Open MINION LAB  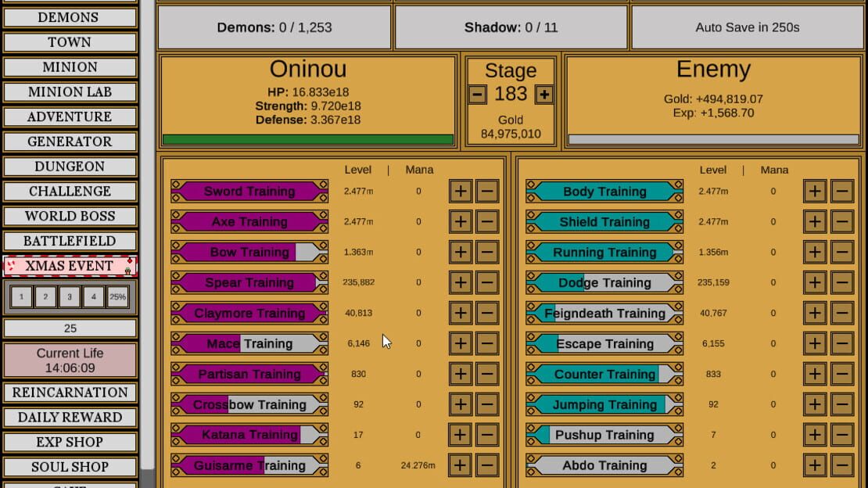point(70,92)
